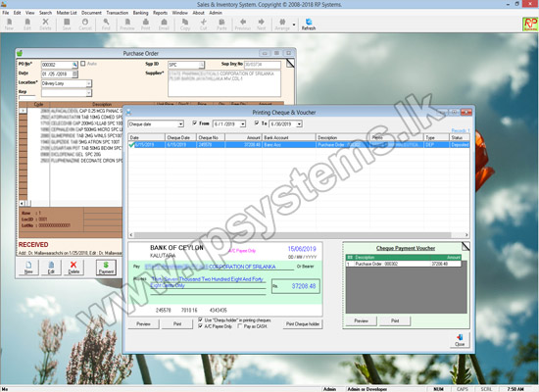Viewport: 539px width, 392px height.
Task: Click Print button under the cheque
Action: point(177,324)
